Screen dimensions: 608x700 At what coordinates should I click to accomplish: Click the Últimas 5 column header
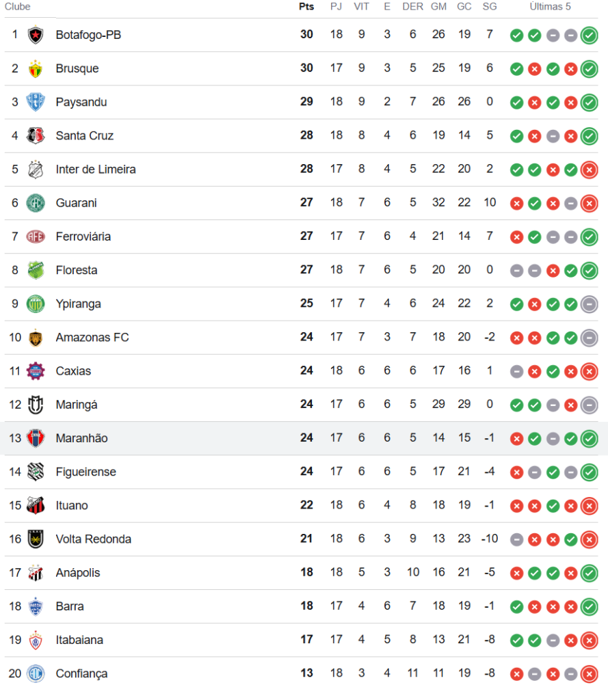click(551, 7)
